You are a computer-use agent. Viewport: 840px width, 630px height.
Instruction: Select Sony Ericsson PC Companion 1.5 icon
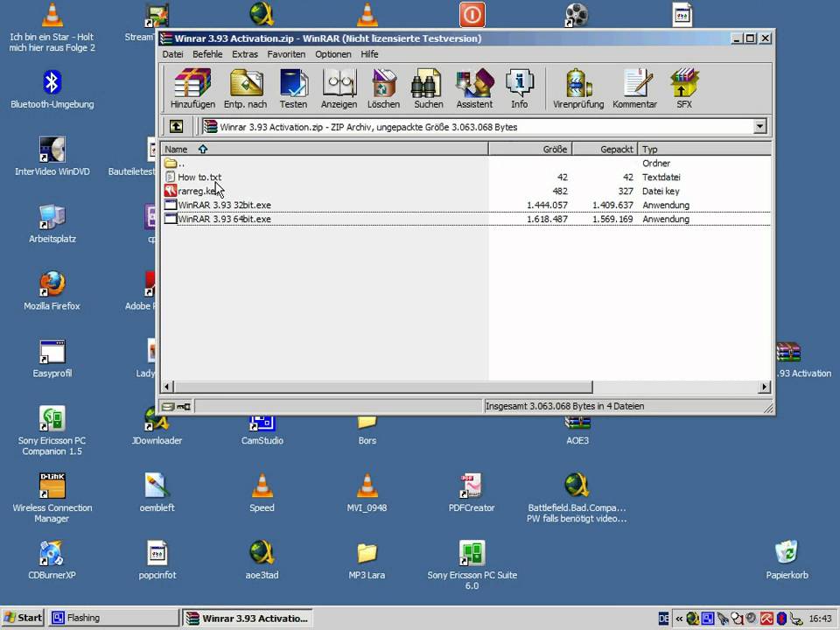52,431
